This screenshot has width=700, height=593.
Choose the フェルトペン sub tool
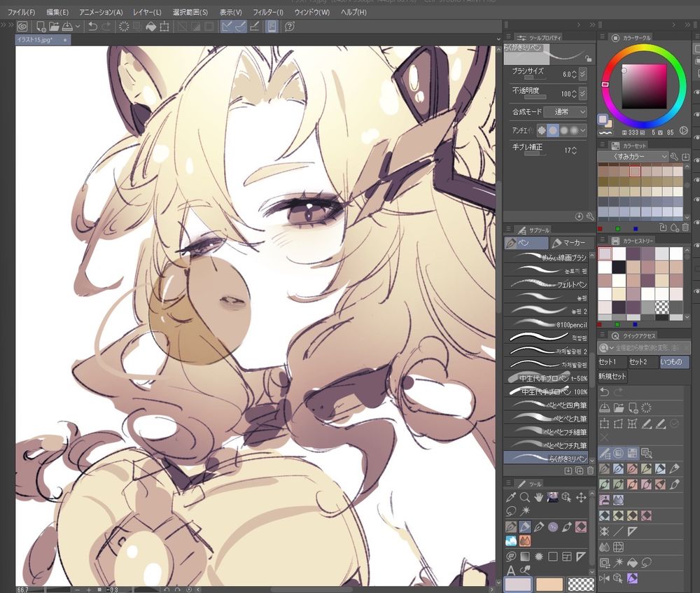pyautogui.click(x=547, y=284)
